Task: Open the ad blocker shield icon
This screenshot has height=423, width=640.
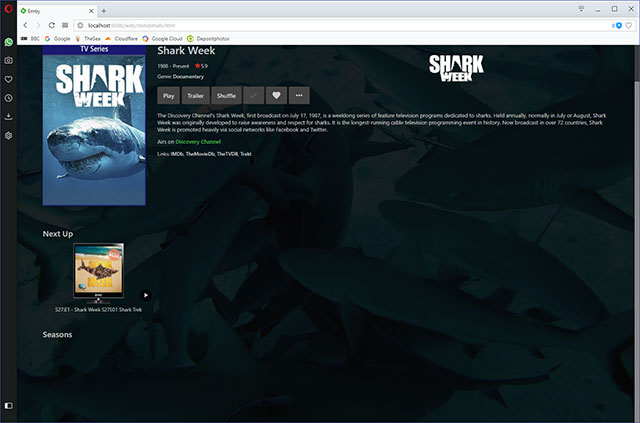Action: [619, 25]
